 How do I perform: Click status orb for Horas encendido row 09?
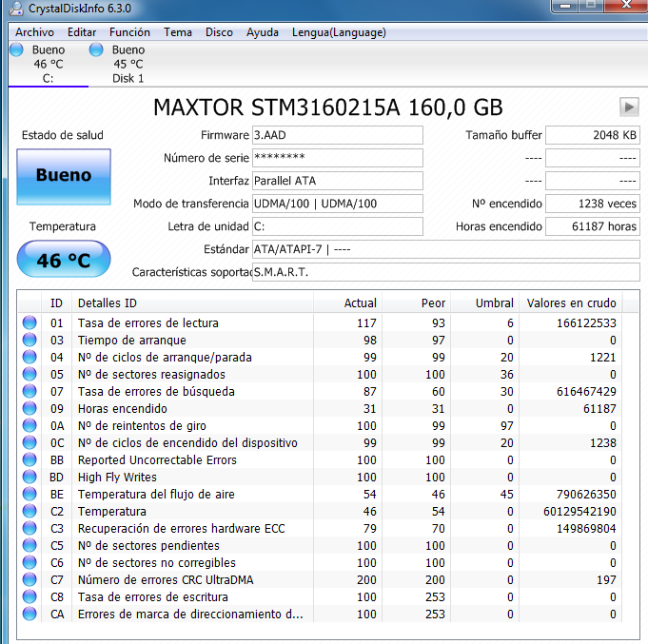30,409
